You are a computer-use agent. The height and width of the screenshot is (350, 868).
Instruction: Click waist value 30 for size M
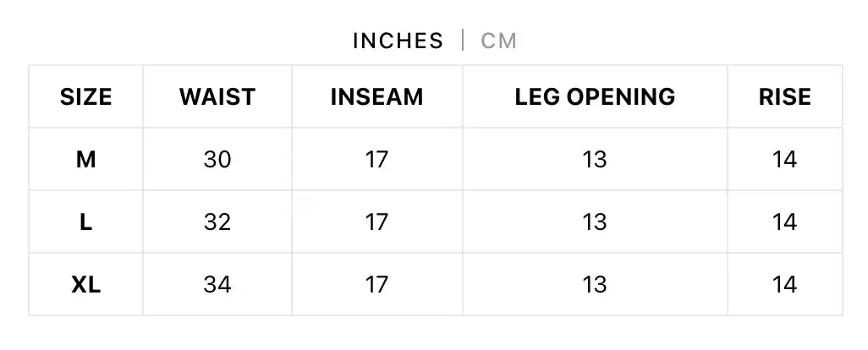[x=217, y=160]
